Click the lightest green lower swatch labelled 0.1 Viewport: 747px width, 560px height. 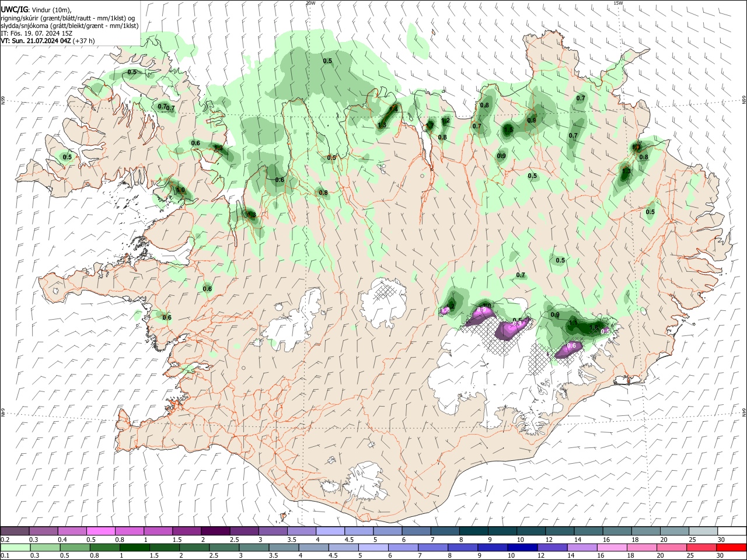15,548
